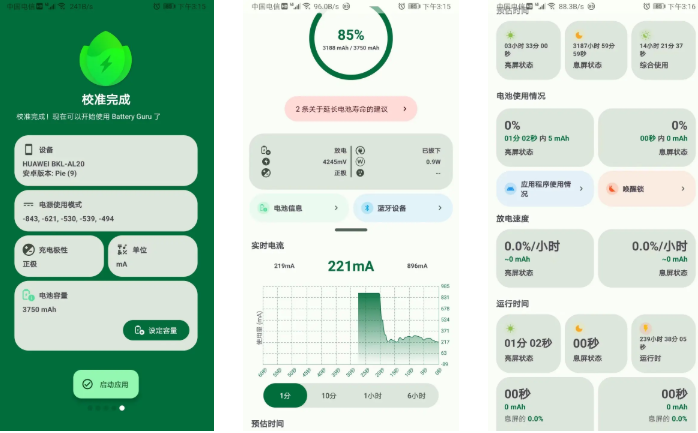Tap the moon icon above 3187小时 59分

pos(579,35)
